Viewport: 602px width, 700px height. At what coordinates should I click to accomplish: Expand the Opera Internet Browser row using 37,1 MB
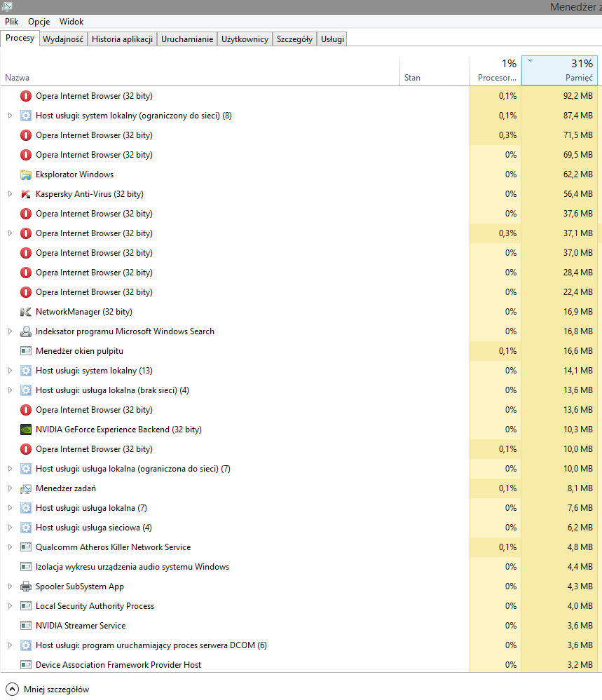[10, 233]
